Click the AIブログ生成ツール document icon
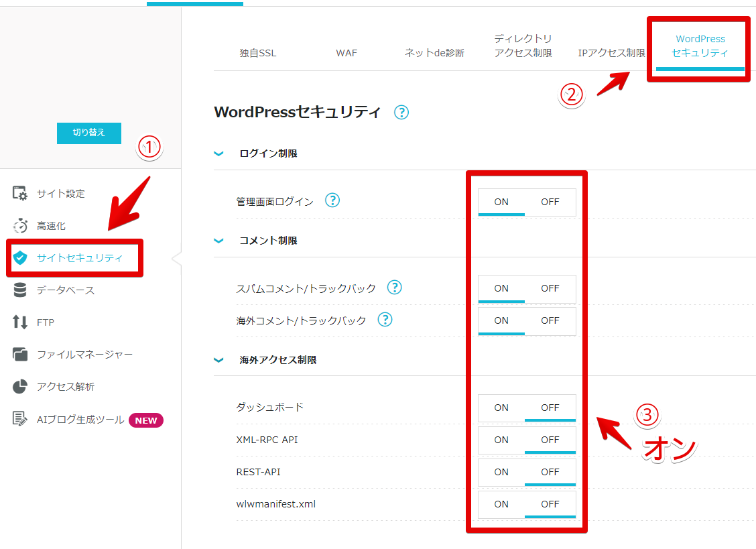756x549 pixels. [19, 419]
